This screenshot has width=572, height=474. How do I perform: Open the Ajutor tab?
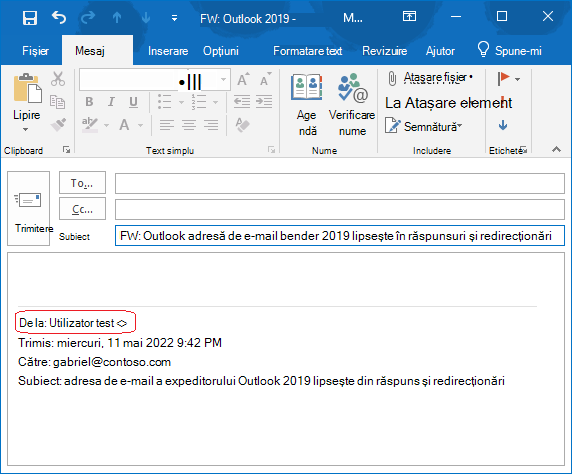(x=440, y=51)
